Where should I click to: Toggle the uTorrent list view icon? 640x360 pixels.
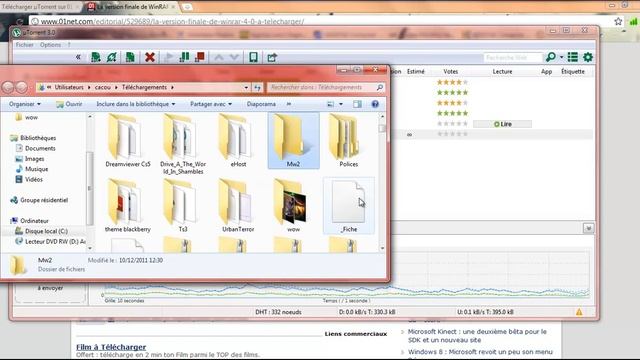pos(573,57)
